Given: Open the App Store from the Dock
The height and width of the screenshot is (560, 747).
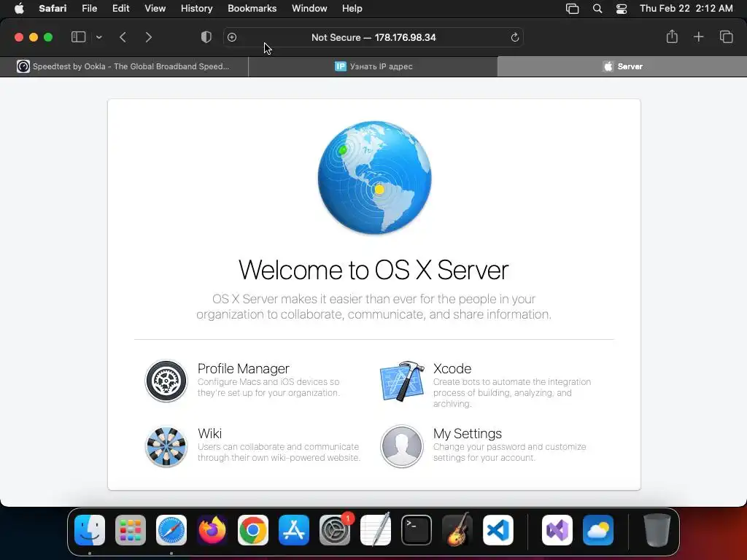Looking at the screenshot, I should click(294, 530).
